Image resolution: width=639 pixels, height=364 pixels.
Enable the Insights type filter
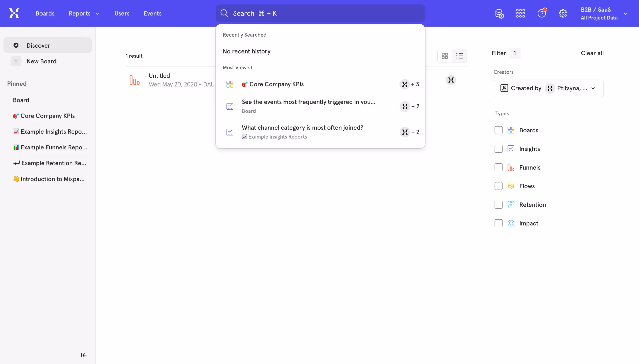click(x=498, y=149)
